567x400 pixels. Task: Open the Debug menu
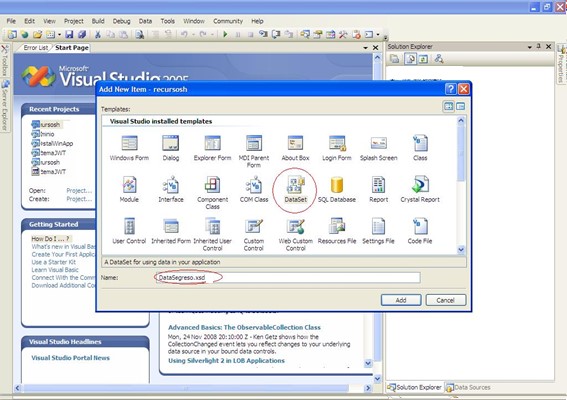click(122, 21)
